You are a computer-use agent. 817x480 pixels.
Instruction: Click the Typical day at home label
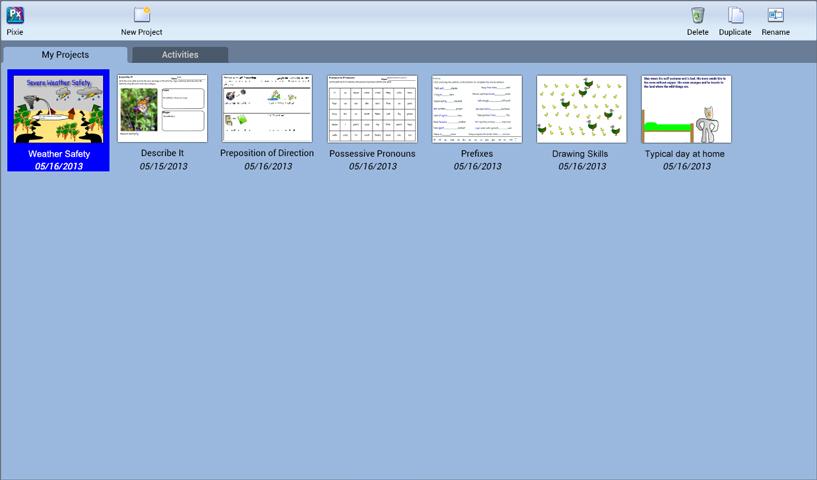click(x=685, y=154)
